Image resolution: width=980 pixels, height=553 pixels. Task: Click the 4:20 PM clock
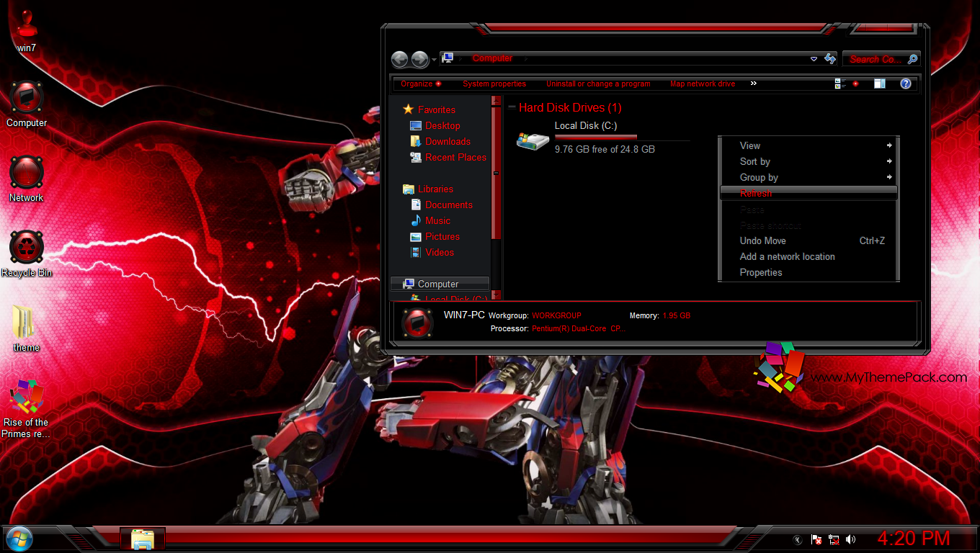[914, 538]
